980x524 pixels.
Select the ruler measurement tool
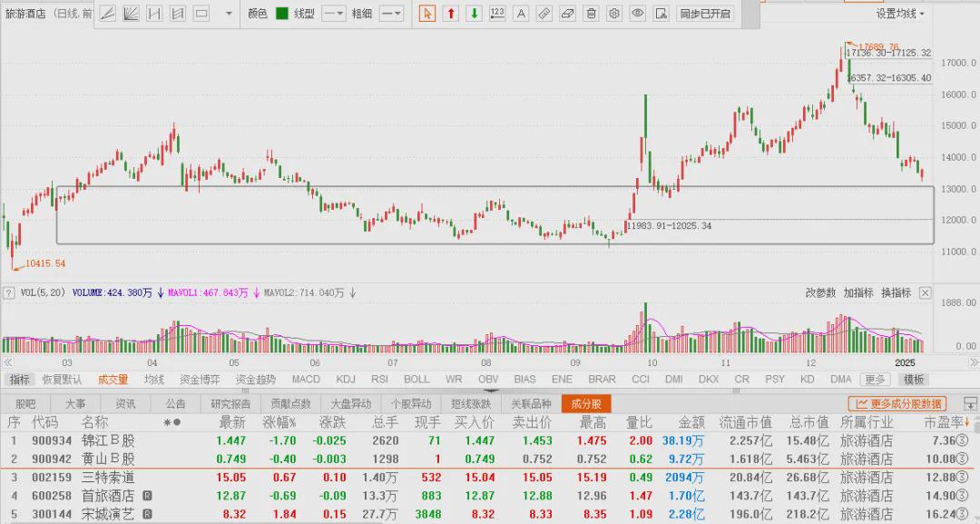pos(544,13)
